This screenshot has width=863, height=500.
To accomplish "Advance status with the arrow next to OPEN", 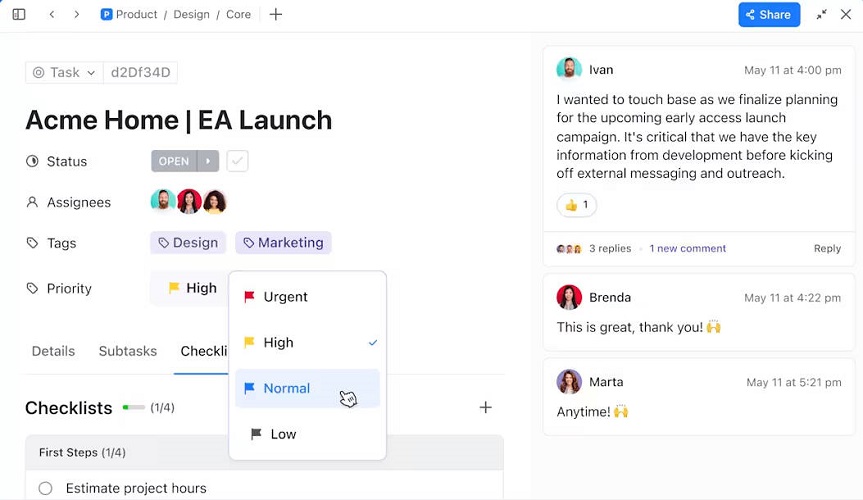I will pyautogui.click(x=208, y=161).
